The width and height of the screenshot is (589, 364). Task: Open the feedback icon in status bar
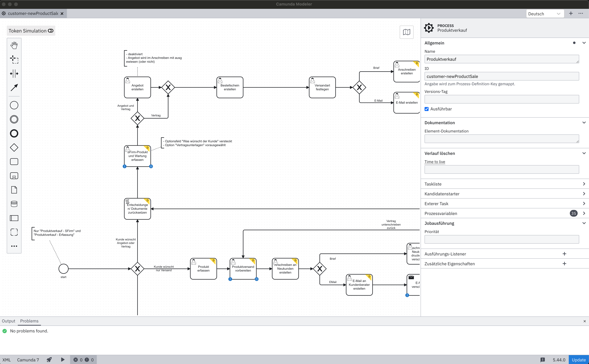543,360
